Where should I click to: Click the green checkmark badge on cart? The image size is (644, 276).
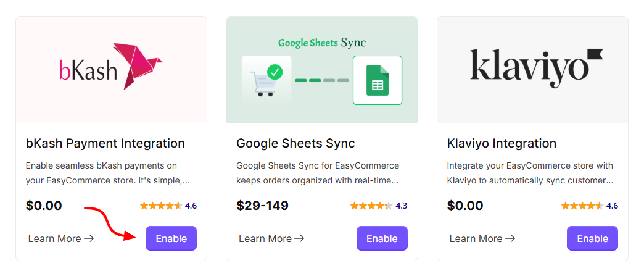(x=275, y=72)
